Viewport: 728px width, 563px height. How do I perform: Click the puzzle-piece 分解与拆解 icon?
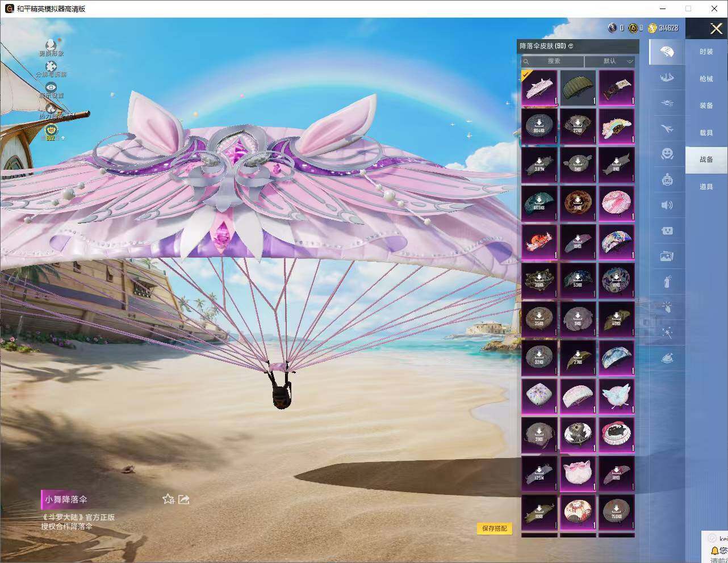pos(51,67)
